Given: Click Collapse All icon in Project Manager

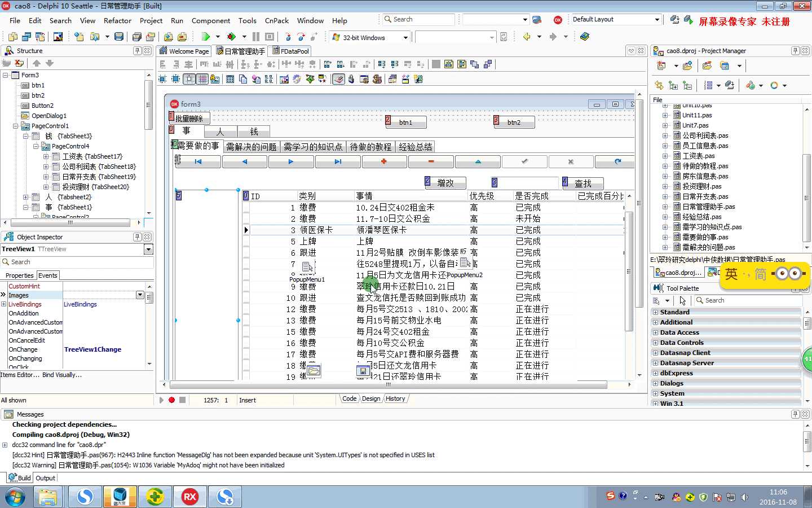Looking at the screenshot, I should pyautogui.click(x=687, y=85).
